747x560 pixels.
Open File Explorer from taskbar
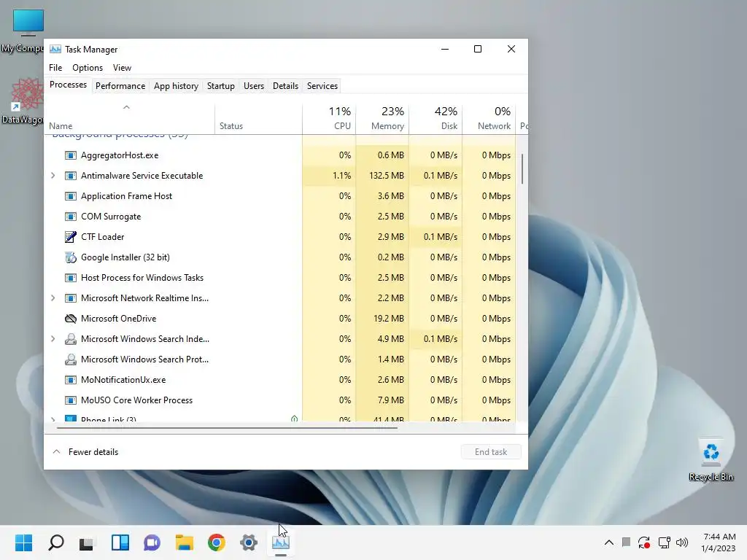click(x=185, y=542)
